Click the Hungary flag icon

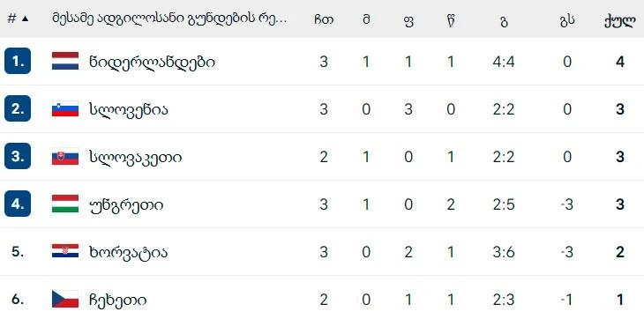coord(65,204)
